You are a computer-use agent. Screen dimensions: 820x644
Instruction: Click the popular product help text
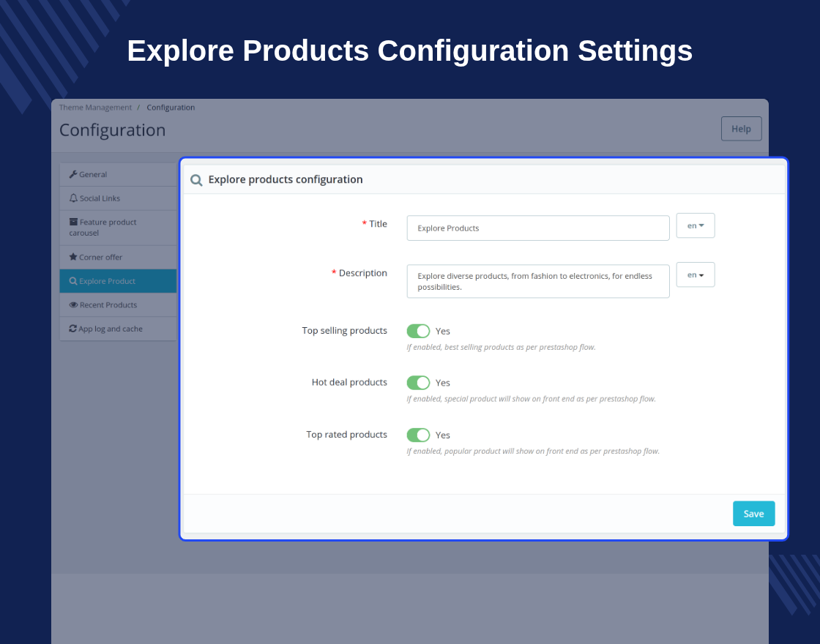(x=533, y=451)
